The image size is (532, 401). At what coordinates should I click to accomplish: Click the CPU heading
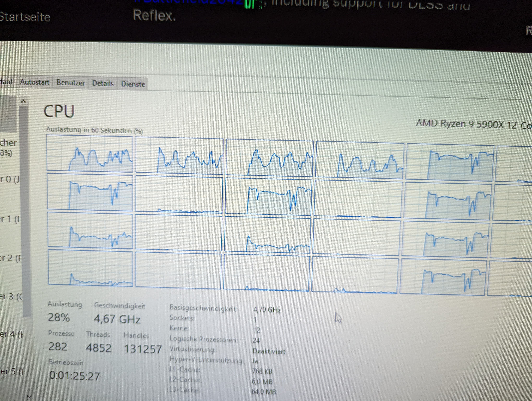coord(59,111)
